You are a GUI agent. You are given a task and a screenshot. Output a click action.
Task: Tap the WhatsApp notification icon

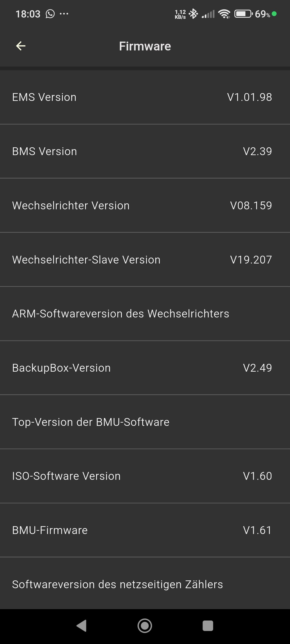(50, 14)
